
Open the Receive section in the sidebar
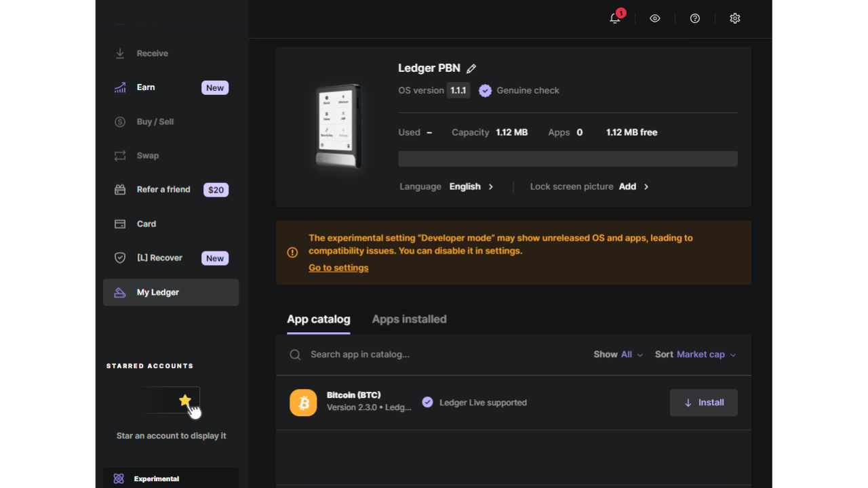point(152,53)
